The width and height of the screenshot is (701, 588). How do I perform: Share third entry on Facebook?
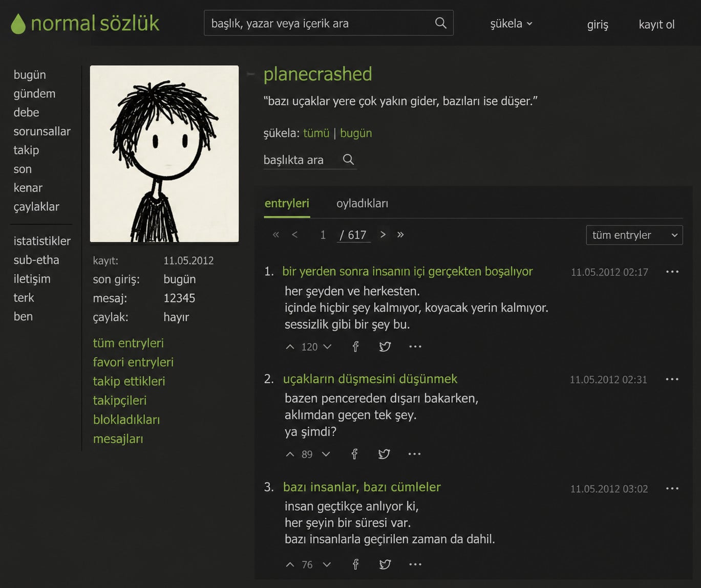pyautogui.click(x=355, y=564)
